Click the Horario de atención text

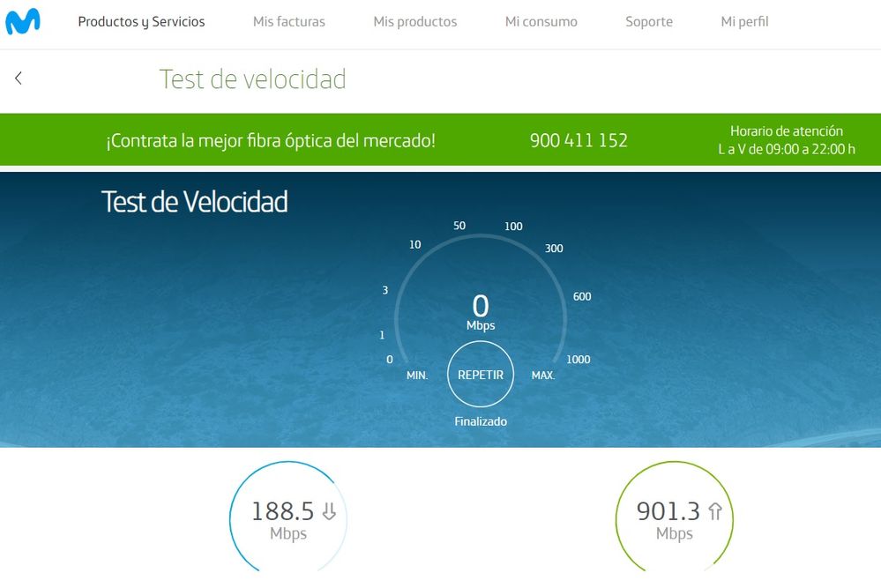pyautogui.click(x=787, y=130)
